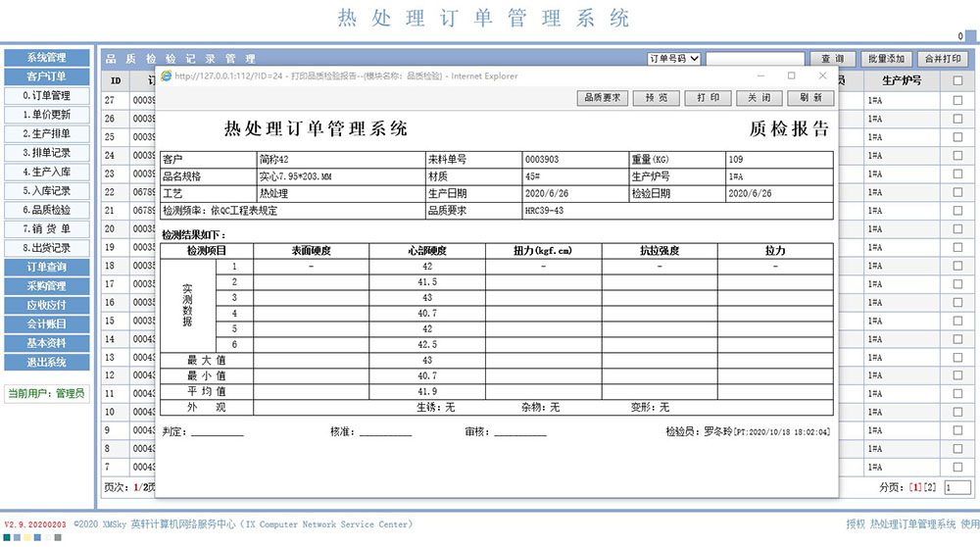Select 3.排单记录 in sidebar

click(47, 153)
